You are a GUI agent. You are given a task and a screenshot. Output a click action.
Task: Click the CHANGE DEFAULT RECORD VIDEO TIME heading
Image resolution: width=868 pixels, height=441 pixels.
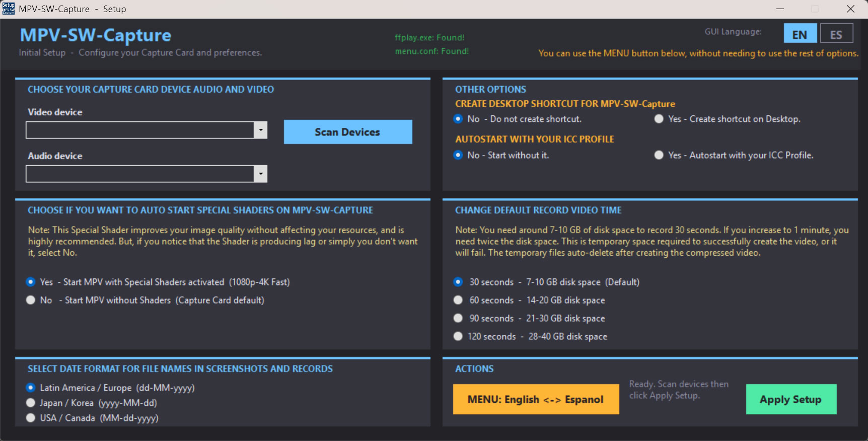[538, 210]
